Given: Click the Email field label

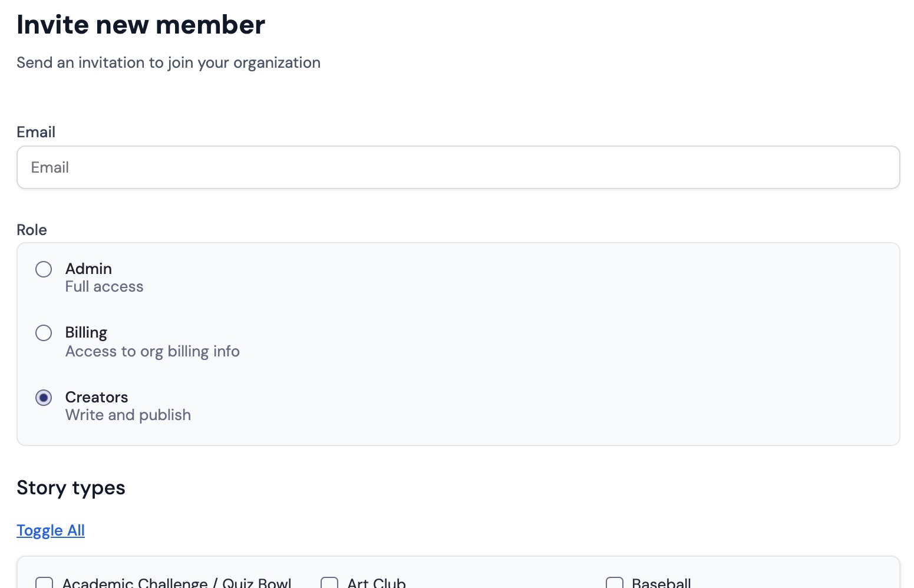Looking at the screenshot, I should [36, 131].
